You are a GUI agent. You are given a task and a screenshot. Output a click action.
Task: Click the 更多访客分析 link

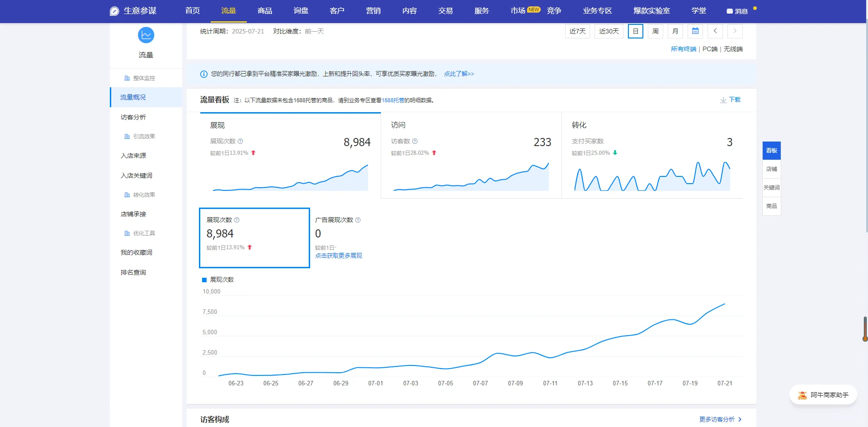click(717, 419)
